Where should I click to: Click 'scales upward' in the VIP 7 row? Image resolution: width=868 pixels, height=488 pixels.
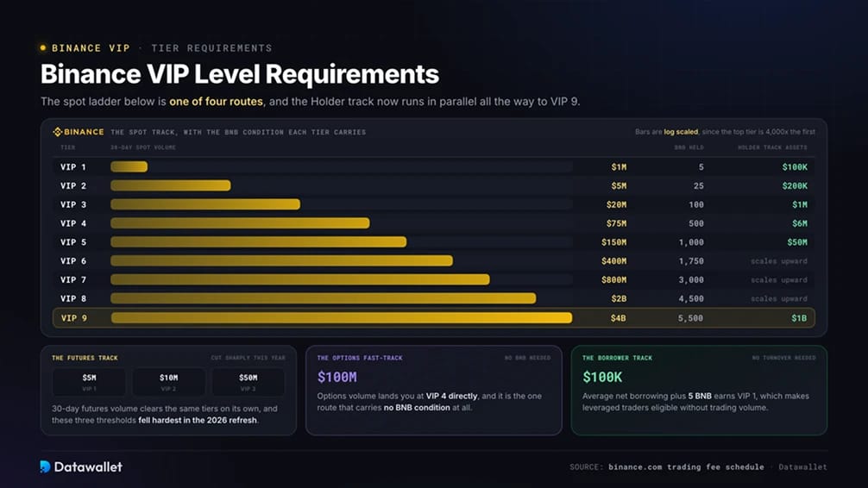779,280
